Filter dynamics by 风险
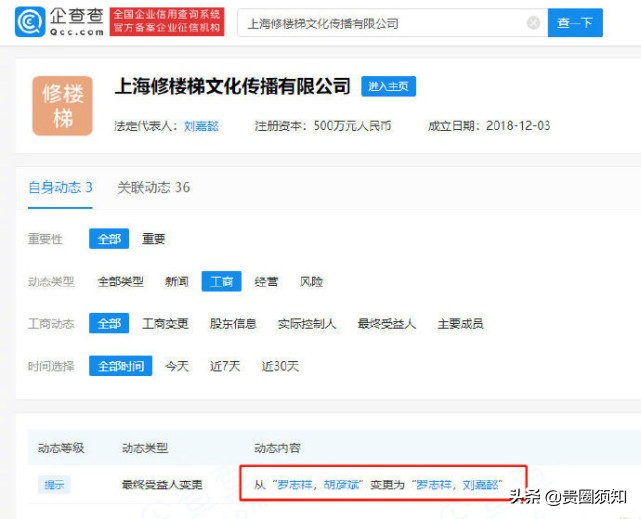This screenshot has width=641, height=519. tap(312, 282)
